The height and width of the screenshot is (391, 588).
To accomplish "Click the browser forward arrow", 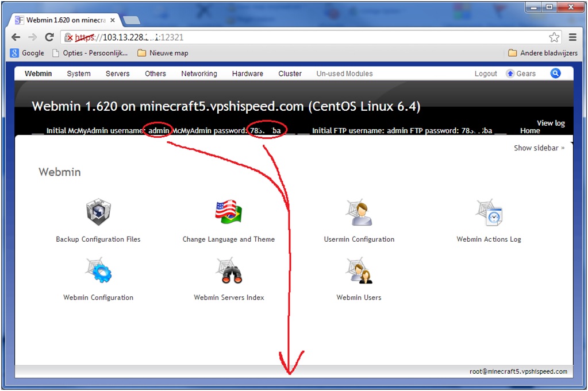I will 33,37.
